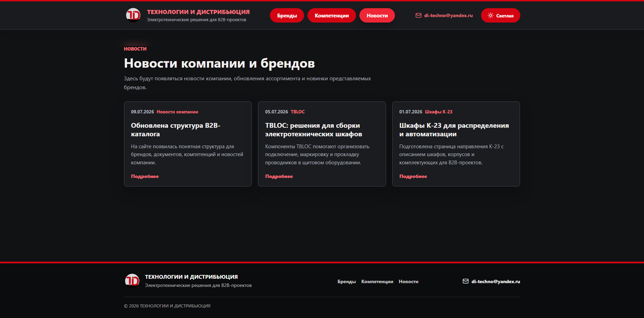Click date 09.07.2026 on first card
This screenshot has width=644, height=318.
point(142,112)
